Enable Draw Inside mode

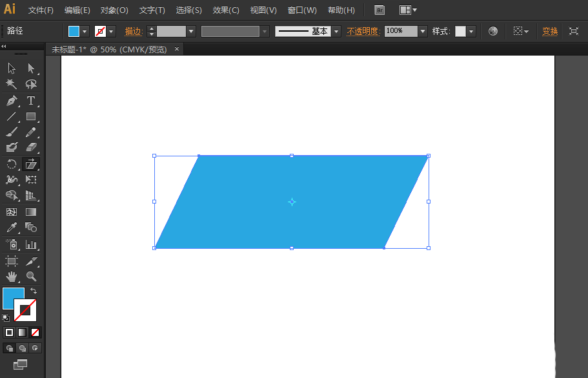[35, 348]
